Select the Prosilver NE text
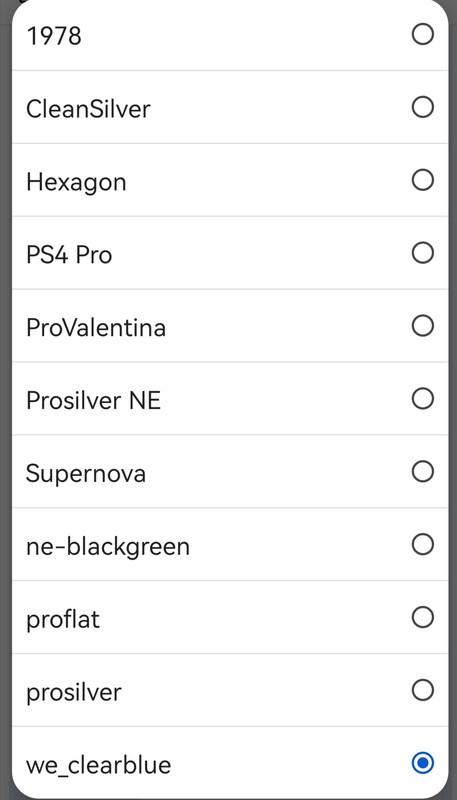Image resolution: width=457 pixels, height=800 pixels. tap(93, 401)
